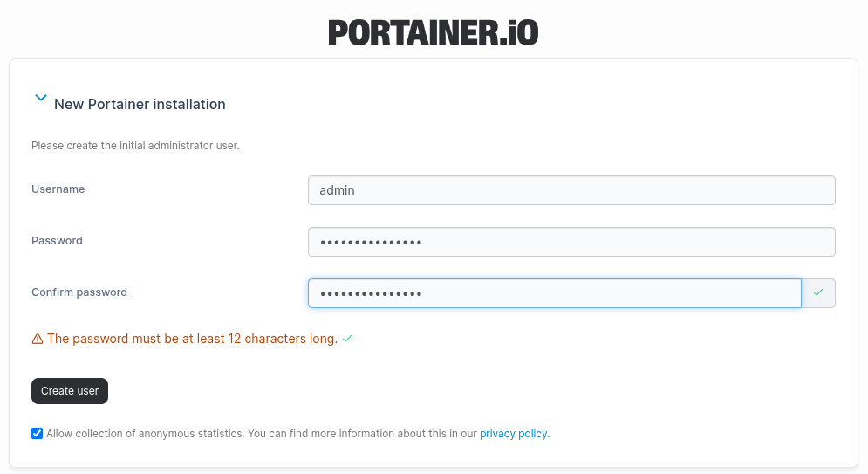Focus the Confirm password input field
The width and height of the screenshot is (868, 474).
tap(555, 293)
